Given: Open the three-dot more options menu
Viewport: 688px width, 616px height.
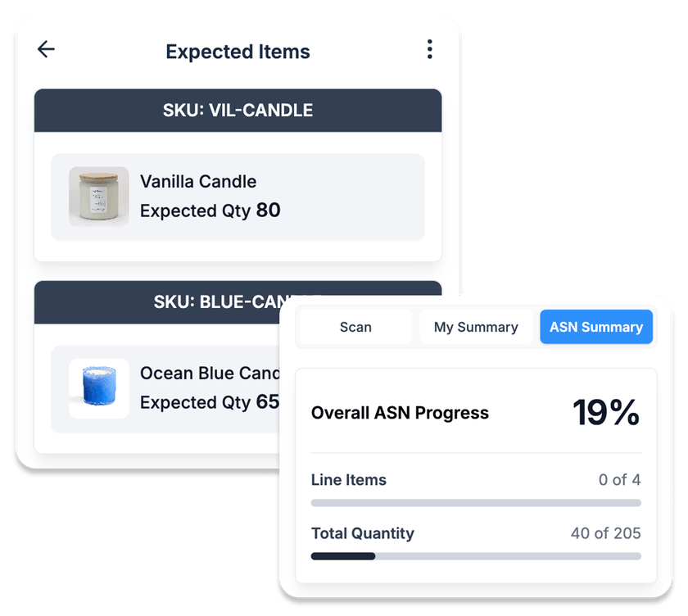Looking at the screenshot, I should pyautogui.click(x=429, y=50).
